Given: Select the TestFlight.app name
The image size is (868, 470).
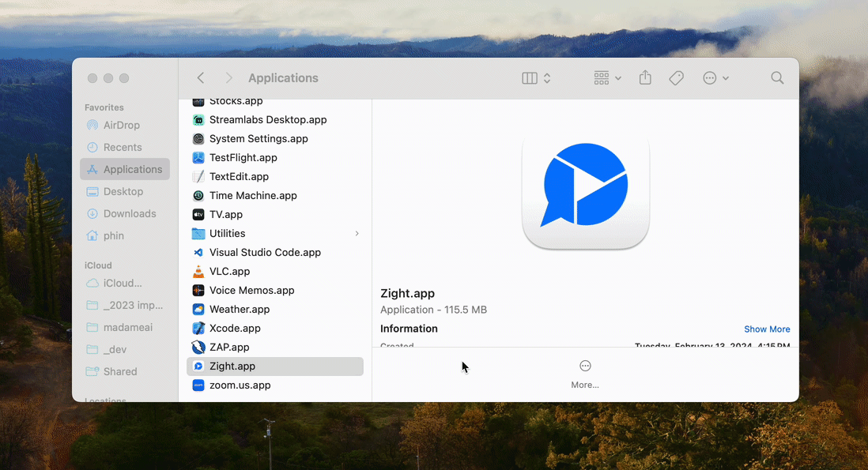Looking at the screenshot, I should point(243,158).
